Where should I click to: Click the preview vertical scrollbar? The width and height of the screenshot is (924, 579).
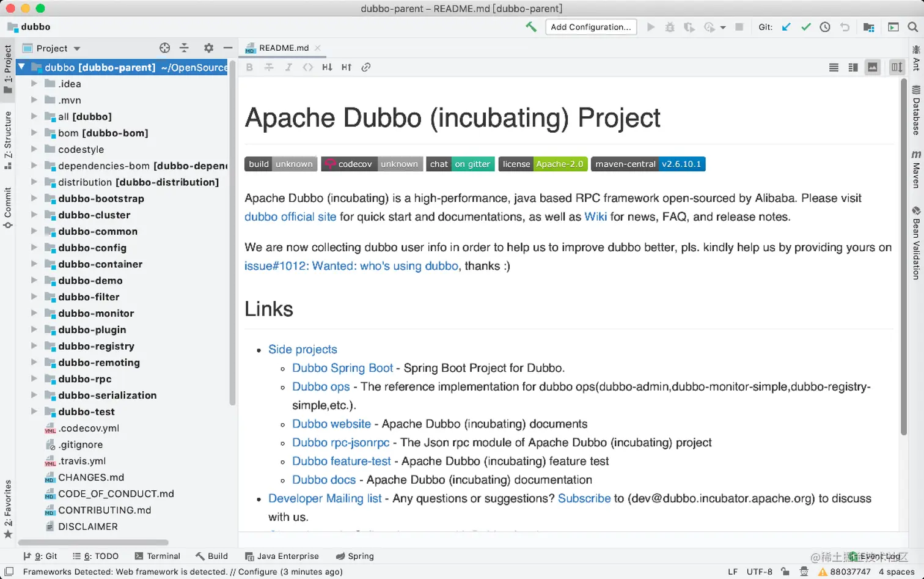904,257
